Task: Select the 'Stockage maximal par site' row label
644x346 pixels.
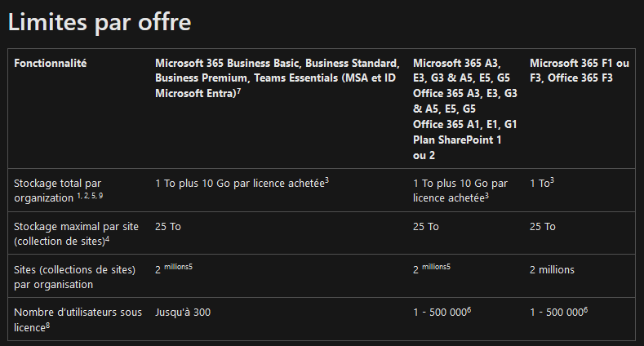Action: point(76,233)
